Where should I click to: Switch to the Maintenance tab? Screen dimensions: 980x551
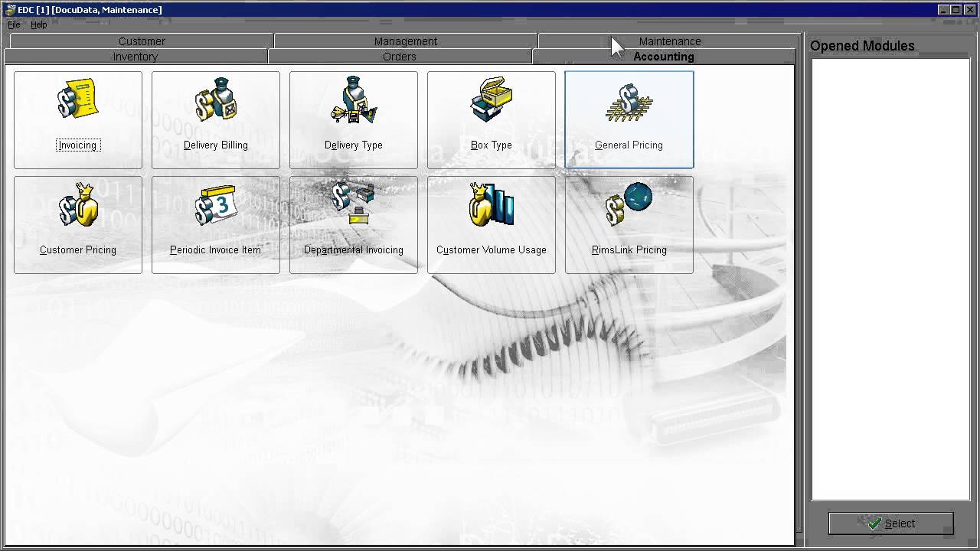(670, 41)
